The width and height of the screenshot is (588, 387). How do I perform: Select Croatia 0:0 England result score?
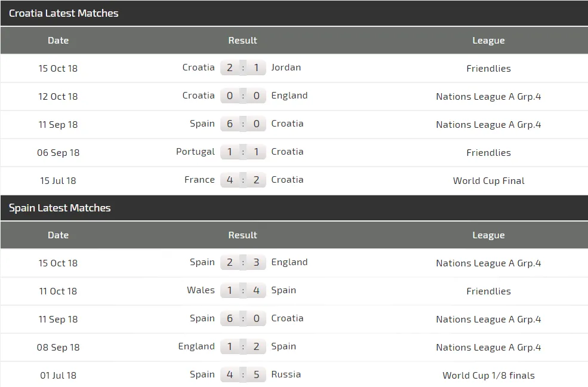pos(243,96)
